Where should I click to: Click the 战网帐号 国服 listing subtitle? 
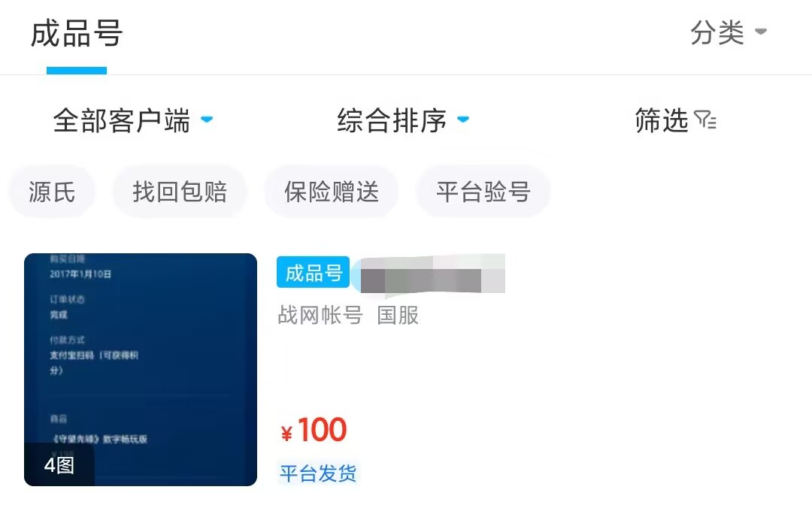coord(348,315)
